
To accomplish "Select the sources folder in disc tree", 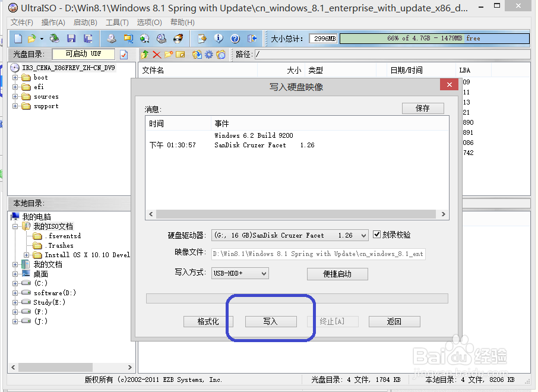I will tap(46, 97).
